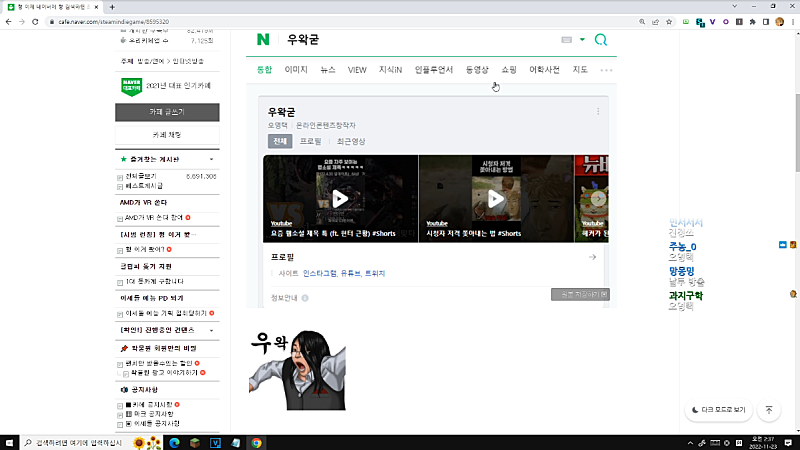Open the 트위치 site link
This screenshot has height=450, width=800.
pyautogui.click(x=375, y=273)
